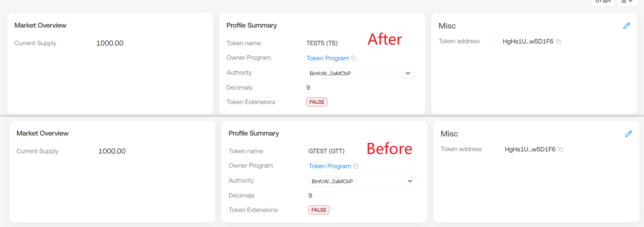The image size is (644, 227).
Task: Click the edit pencil in Misc card beside TEST5 profile
Action: click(626, 26)
